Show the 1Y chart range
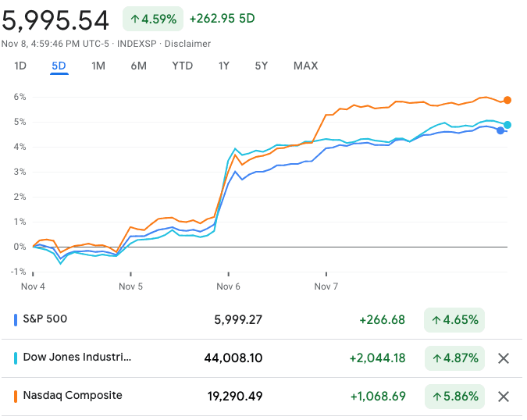Screen dimensions: 527x420 (x=224, y=66)
